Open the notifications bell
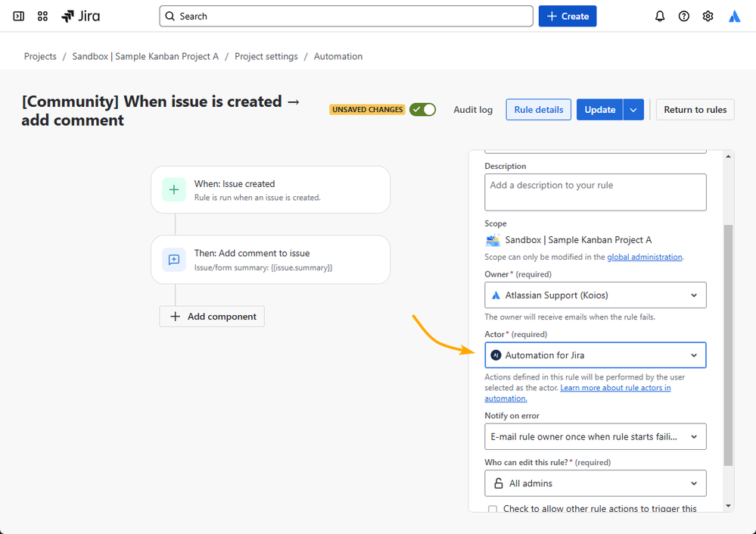The image size is (756, 534). [x=660, y=17]
